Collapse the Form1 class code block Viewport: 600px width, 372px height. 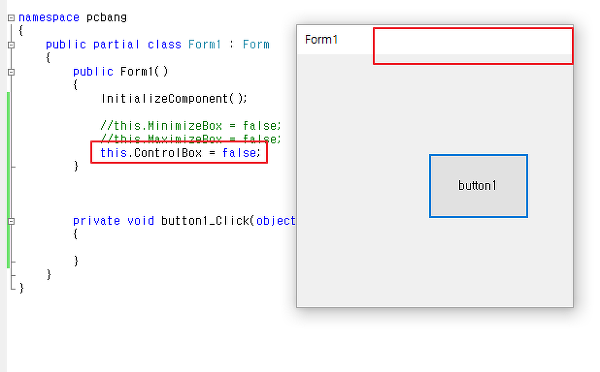coord(11,45)
